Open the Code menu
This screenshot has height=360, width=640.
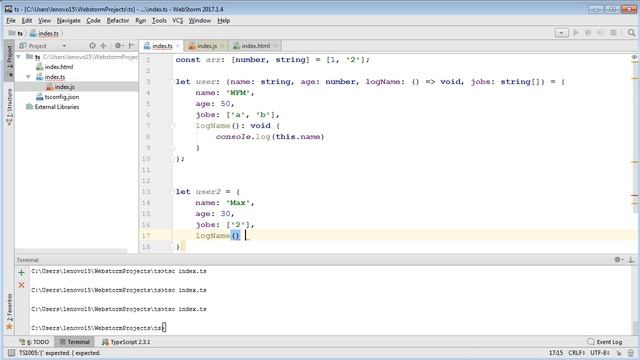click(93, 20)
